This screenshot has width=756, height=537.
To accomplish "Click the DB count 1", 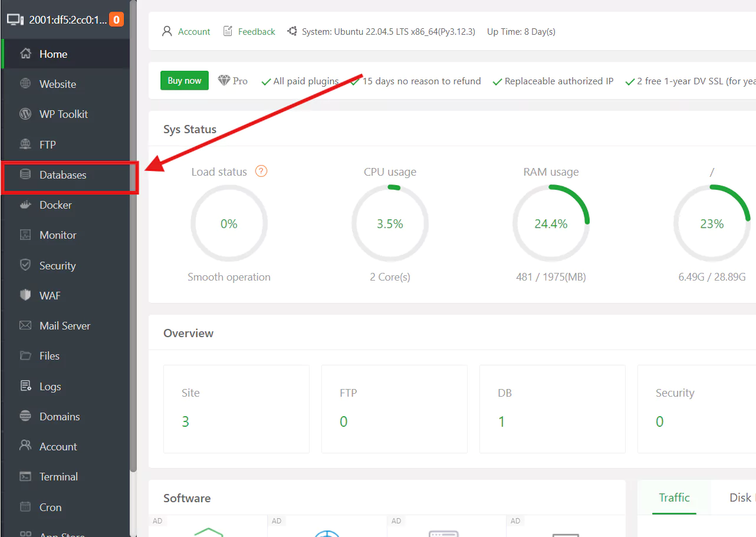I will coord(501,421).
